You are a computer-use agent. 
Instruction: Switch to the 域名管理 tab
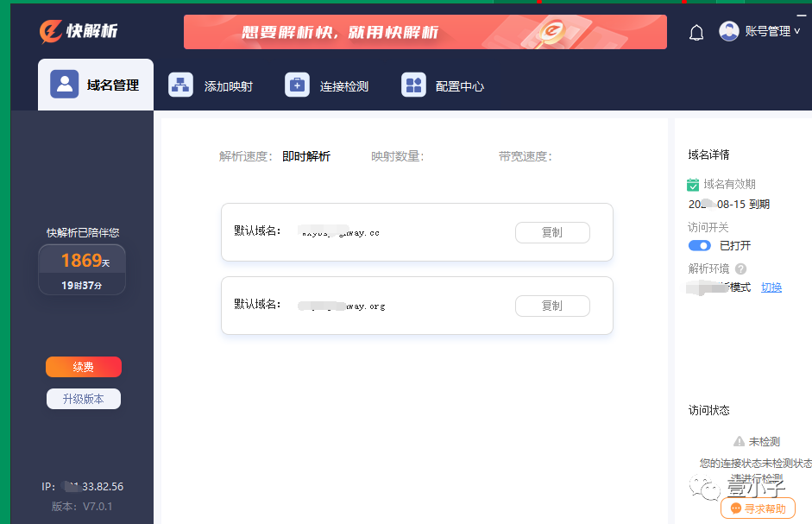pyautogui.click(x=96, y=85)
